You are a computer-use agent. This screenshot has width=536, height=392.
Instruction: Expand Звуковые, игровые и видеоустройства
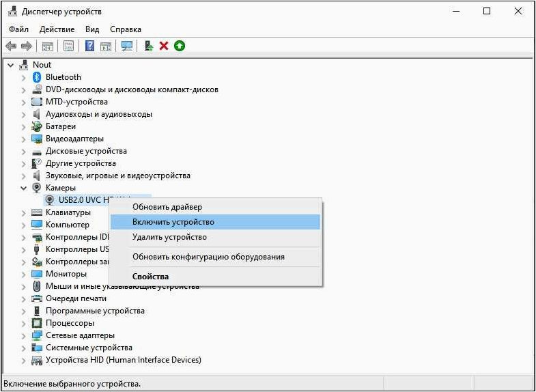coord(24,176)
